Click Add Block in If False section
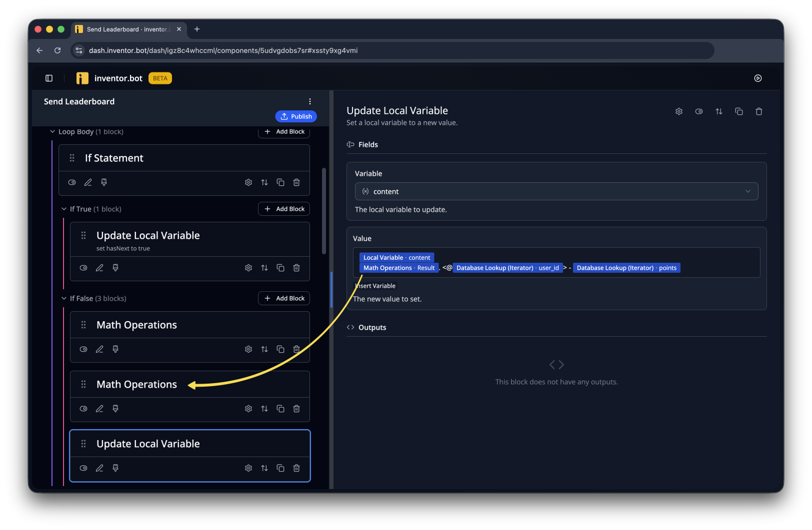The width and height of the screenshot is (812, 530). pyautogui.click(x=284, y=298)
